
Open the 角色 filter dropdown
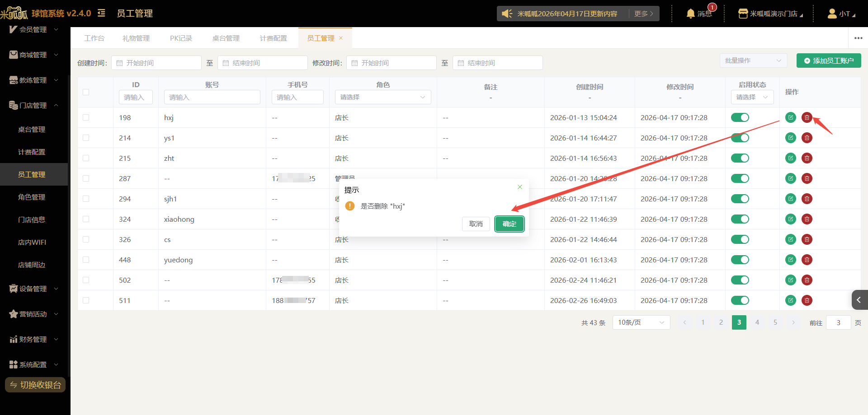(x=383, y=97)
